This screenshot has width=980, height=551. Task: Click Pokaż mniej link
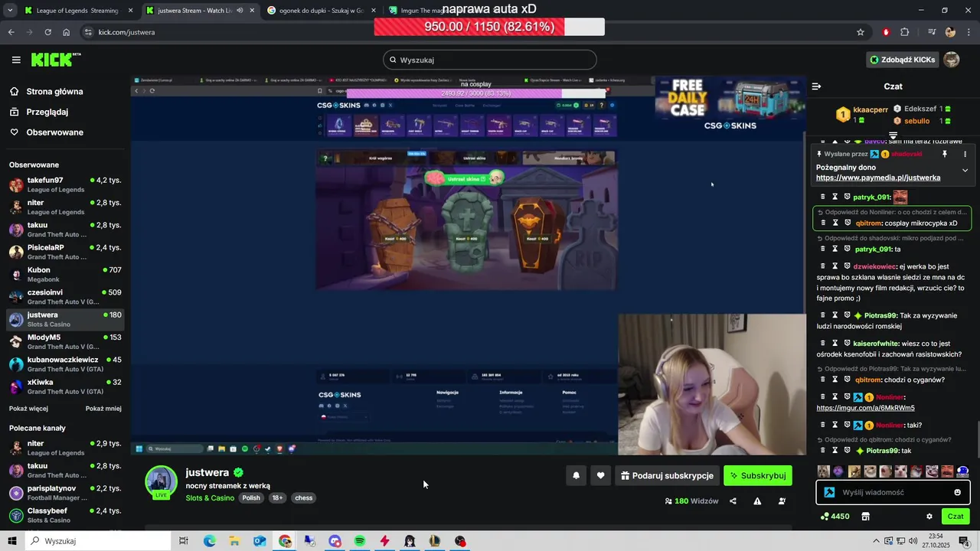103,409
